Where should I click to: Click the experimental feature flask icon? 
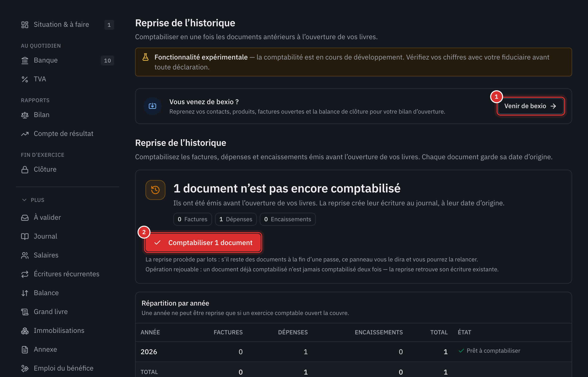tap(146, 57)
